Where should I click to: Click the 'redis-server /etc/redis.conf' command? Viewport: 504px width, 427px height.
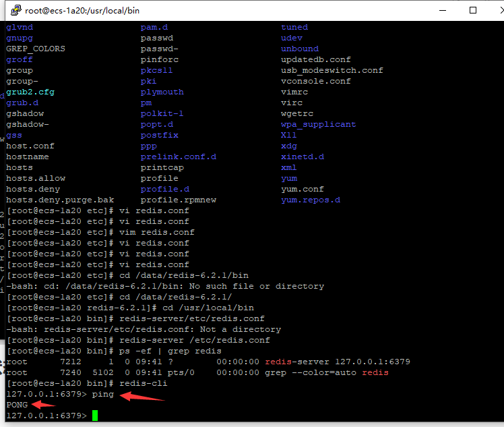(195, 340)
